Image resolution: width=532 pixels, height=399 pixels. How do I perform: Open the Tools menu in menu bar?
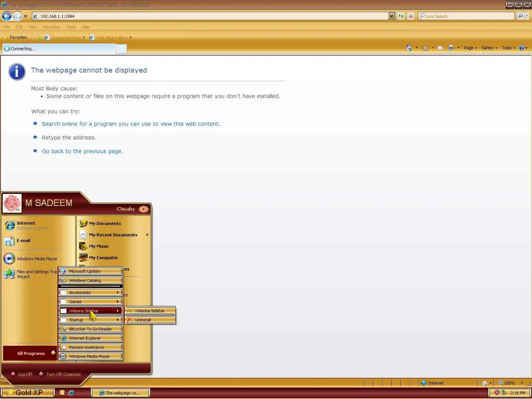71,27
